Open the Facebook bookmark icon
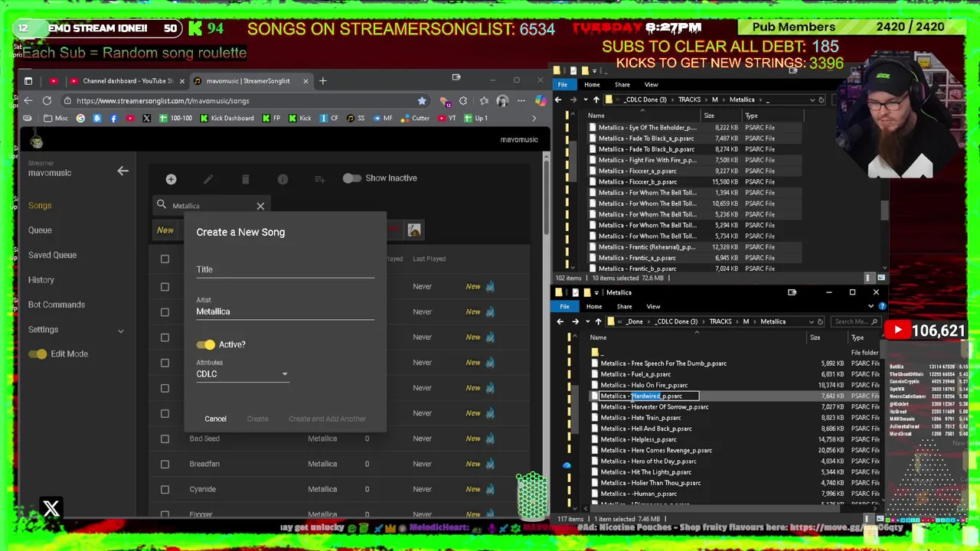 (113, 118)
